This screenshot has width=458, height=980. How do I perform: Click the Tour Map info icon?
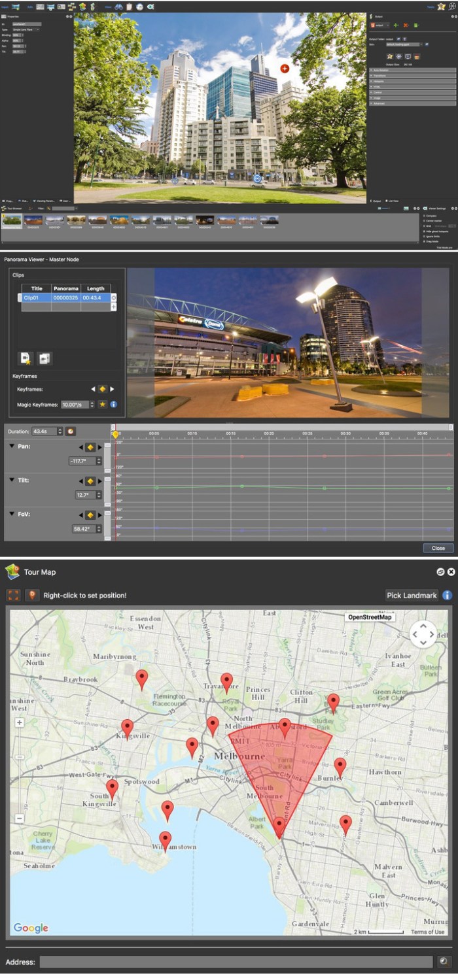click(448, 595)
